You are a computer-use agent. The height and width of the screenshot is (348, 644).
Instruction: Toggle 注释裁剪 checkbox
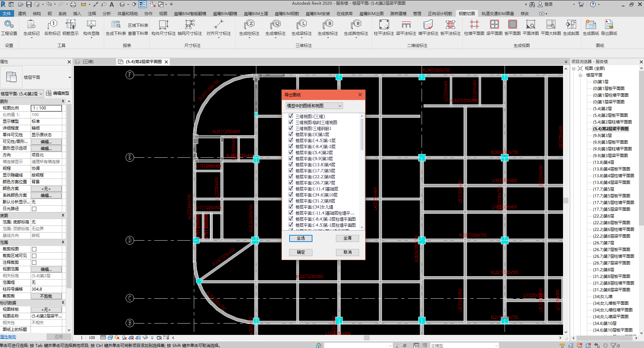click(x=34, y=262)
